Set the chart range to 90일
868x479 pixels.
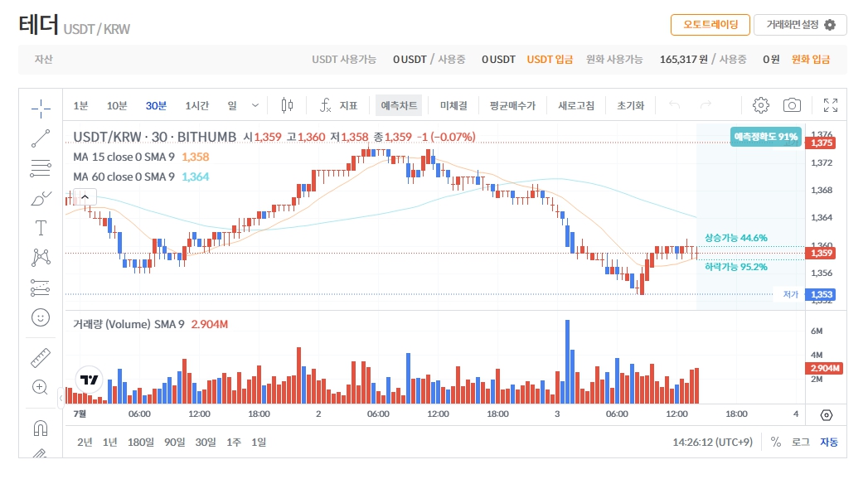[174, 442]
